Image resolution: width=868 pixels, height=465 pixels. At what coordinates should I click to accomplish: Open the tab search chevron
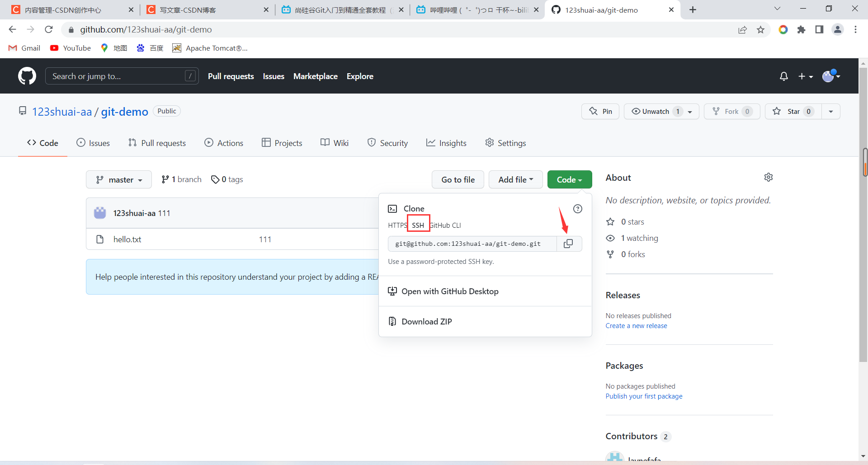coord(777,9)
